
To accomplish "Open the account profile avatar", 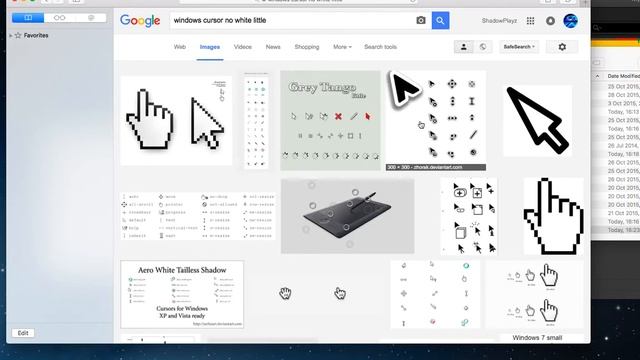I will click(x=571, y=20).
